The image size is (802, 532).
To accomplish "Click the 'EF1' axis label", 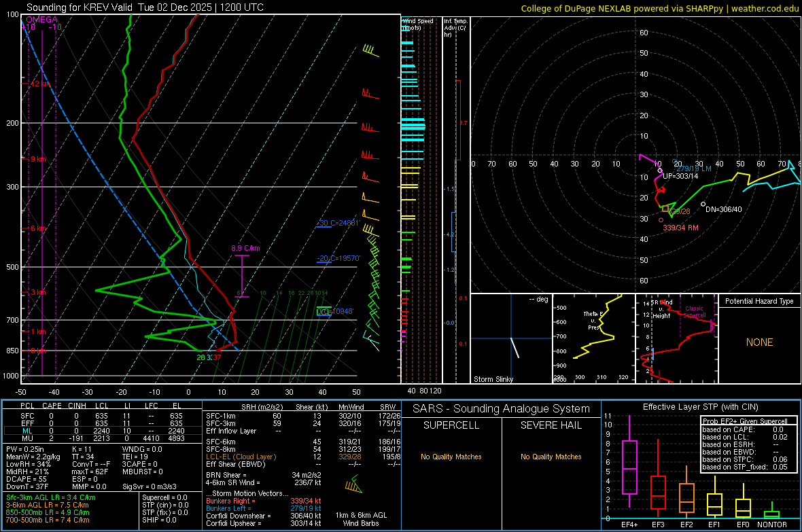I will [714, 525].
